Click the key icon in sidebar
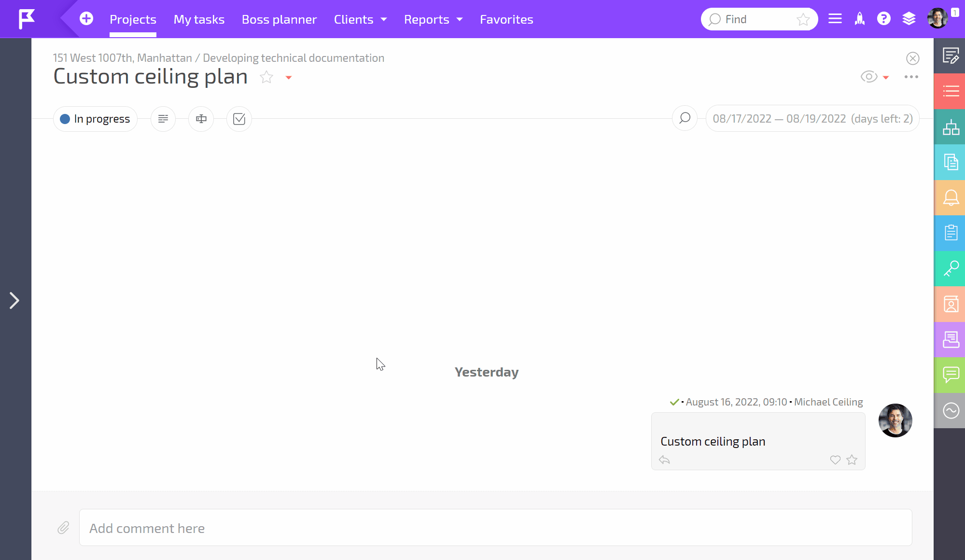 pos(951,269)
